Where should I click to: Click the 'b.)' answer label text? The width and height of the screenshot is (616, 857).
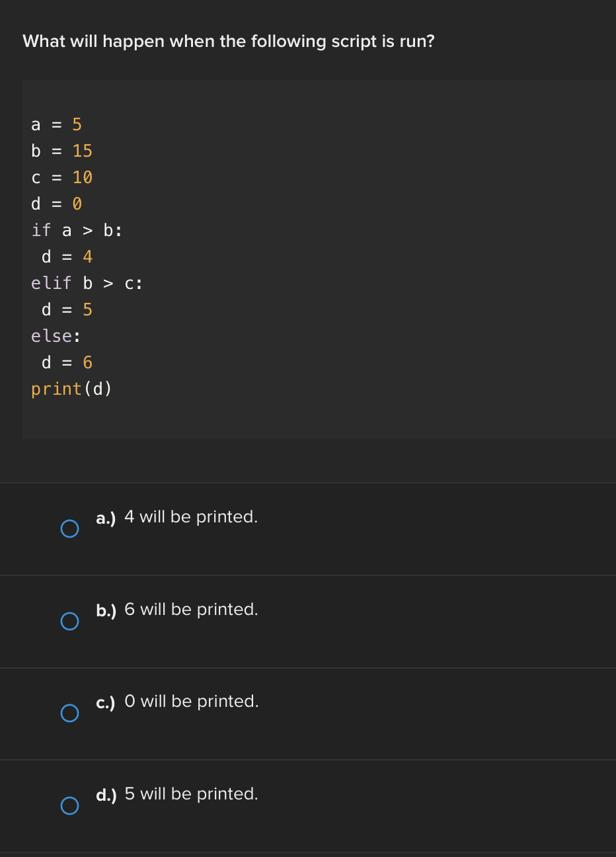click(105, 610)
